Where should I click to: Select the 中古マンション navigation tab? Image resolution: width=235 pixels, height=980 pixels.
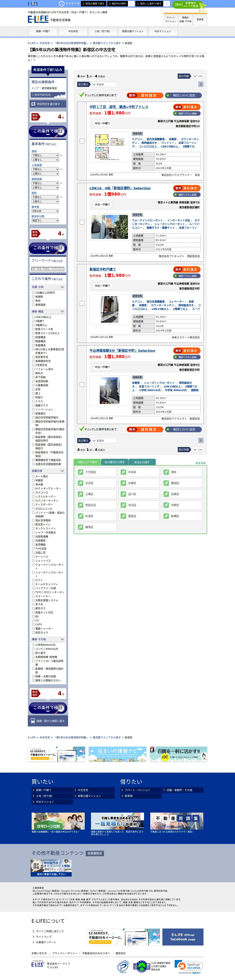tap(163, 31)
